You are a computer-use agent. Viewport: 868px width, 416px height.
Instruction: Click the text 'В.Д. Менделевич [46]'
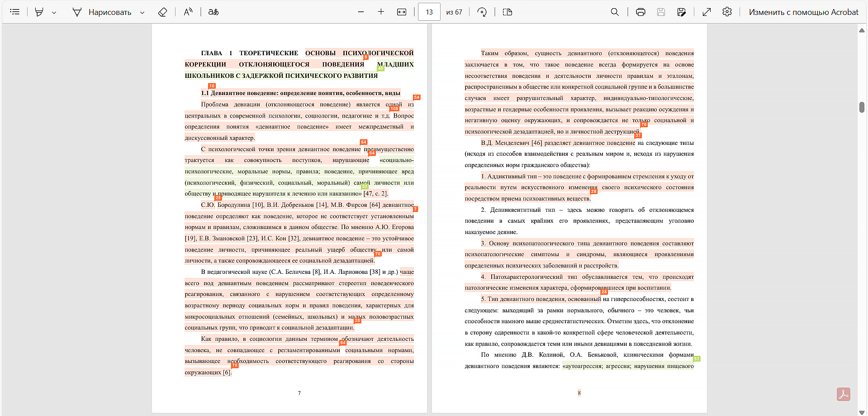coord(511,143)
